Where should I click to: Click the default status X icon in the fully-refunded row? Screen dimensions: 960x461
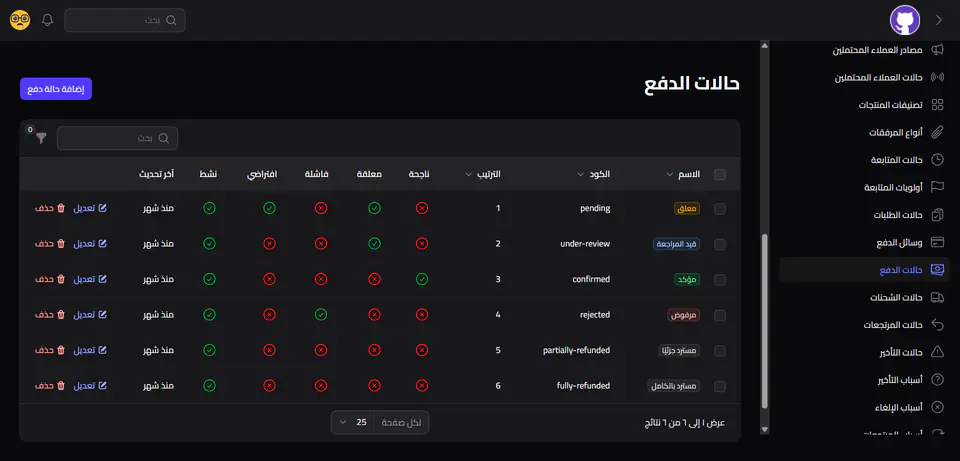pyautogui.click(x=269, y=386)
